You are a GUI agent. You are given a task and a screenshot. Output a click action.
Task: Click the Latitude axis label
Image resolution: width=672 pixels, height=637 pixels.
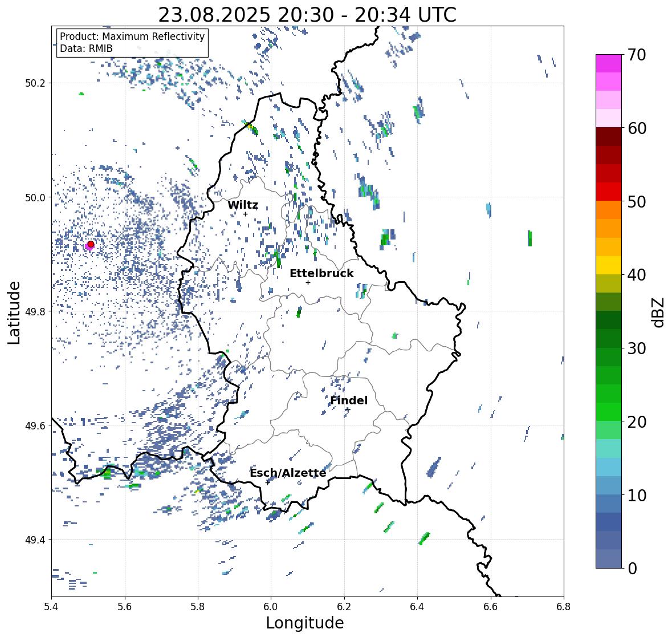14,313
